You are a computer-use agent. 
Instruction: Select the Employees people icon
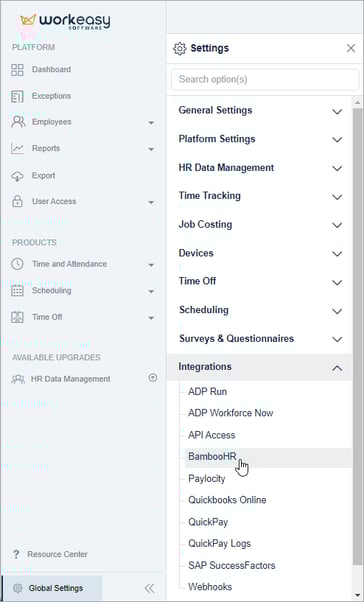18,122
